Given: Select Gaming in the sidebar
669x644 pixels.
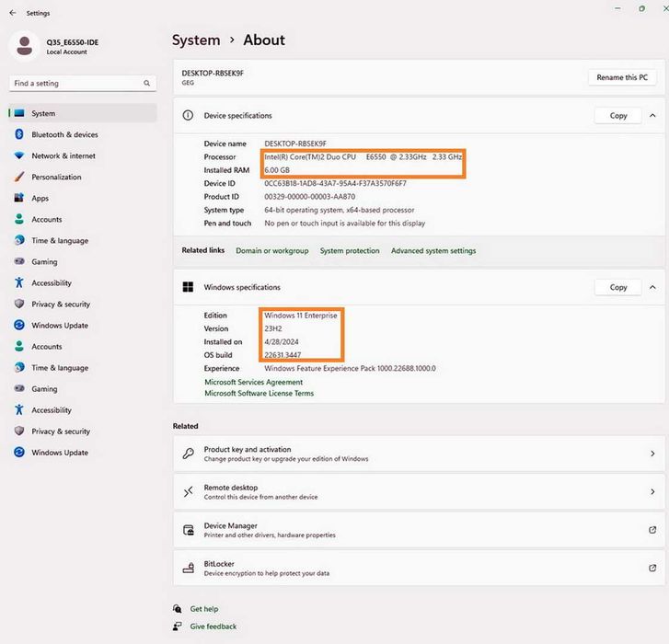Looking at the screenshot, I should pyautogui.click(x=44, y=261).
